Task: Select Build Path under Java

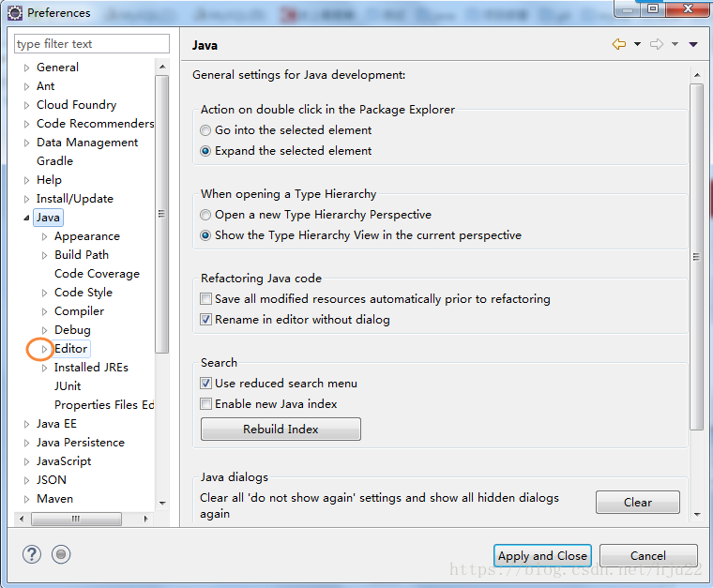Action: (x=82, y=255)
